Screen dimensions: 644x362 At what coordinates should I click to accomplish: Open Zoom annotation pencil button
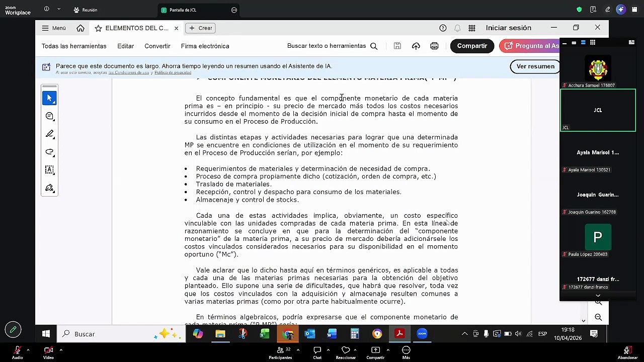pyautogui.click(x=13, y=330)
